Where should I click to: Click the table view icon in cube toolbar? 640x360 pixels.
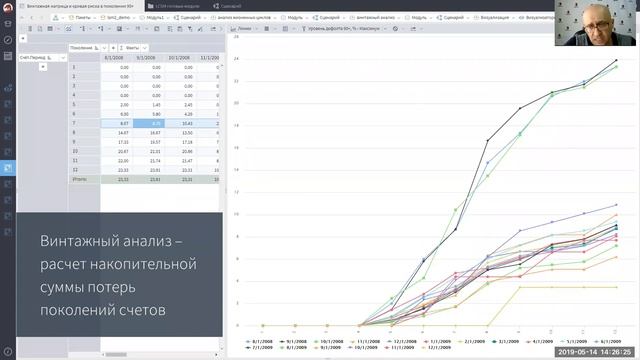[x=50, y=29]
